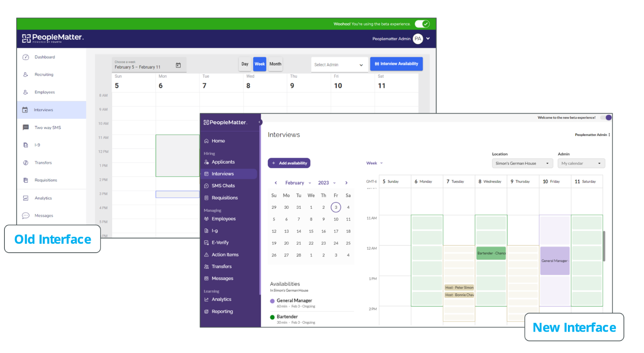Image resolution: width=644 pixels, height=353 pixels.
Task: Click the E-Verify icon in purple sidebar
Action: (x=206, y=243)
